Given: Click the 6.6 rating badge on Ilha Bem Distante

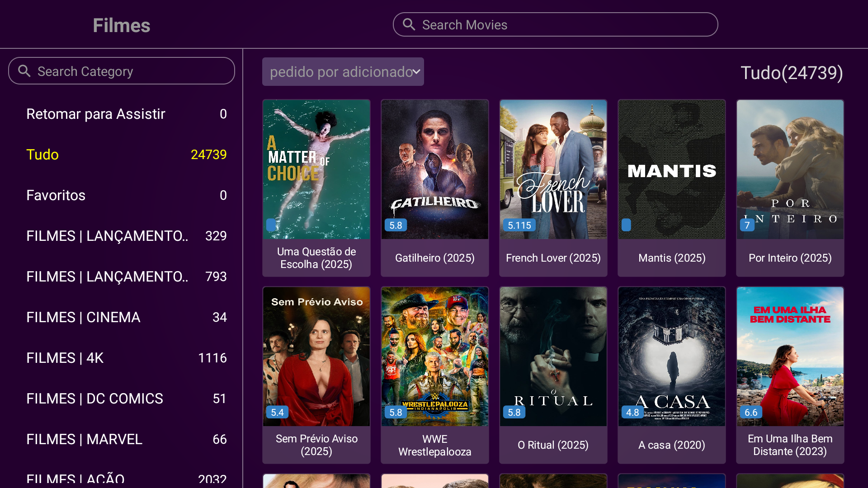Looking at the screenshot, I should [x=751, y=412].
